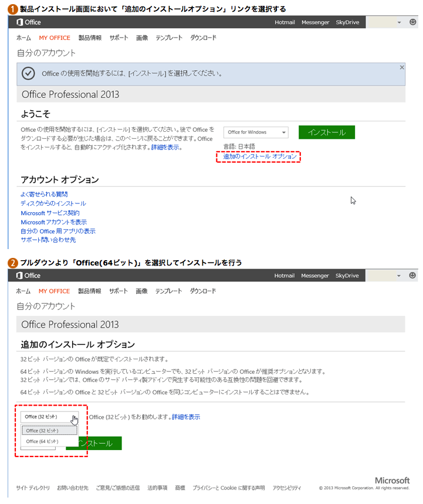Click the お問い合わせ先 footer link
The image size is (423, 504).
(x=73, y=488)
